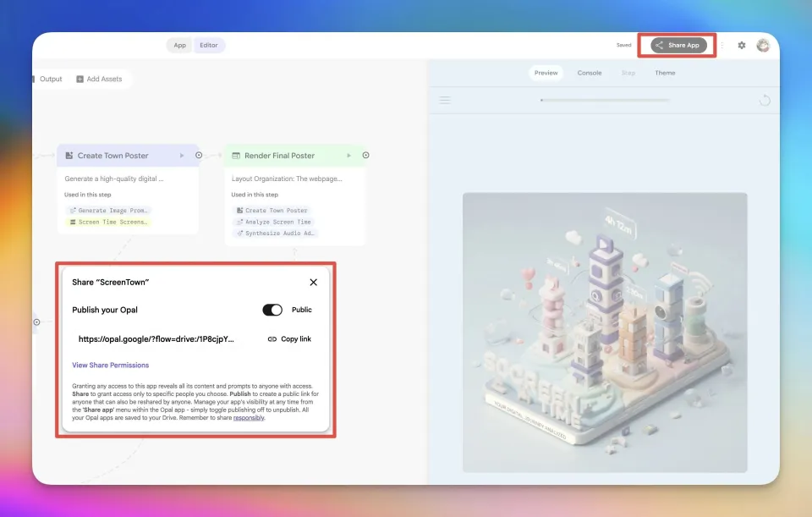The width and height of the screenshot is (812, 517).
Task: Run the Create Town Poster step
Action: coord(182,156)
